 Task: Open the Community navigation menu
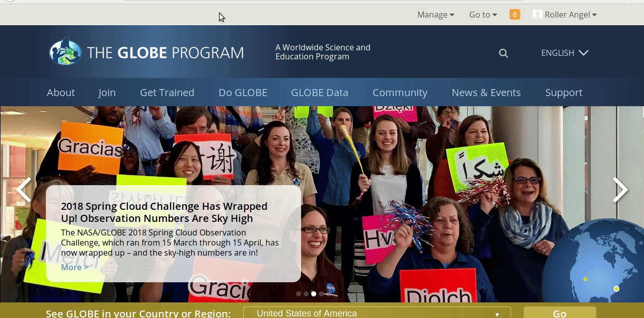pyautogui.click(x=400, y=93)
